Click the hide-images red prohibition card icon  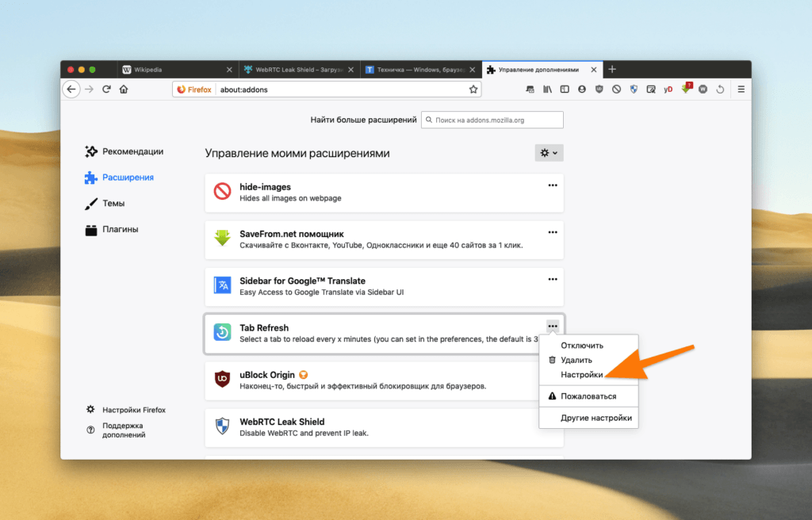(x=222, y=191)
